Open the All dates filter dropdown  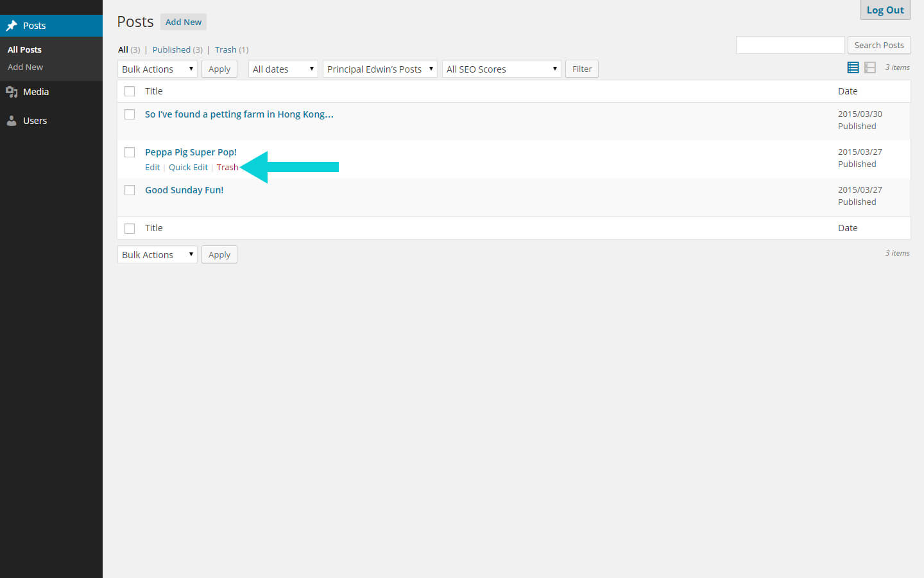282,69
